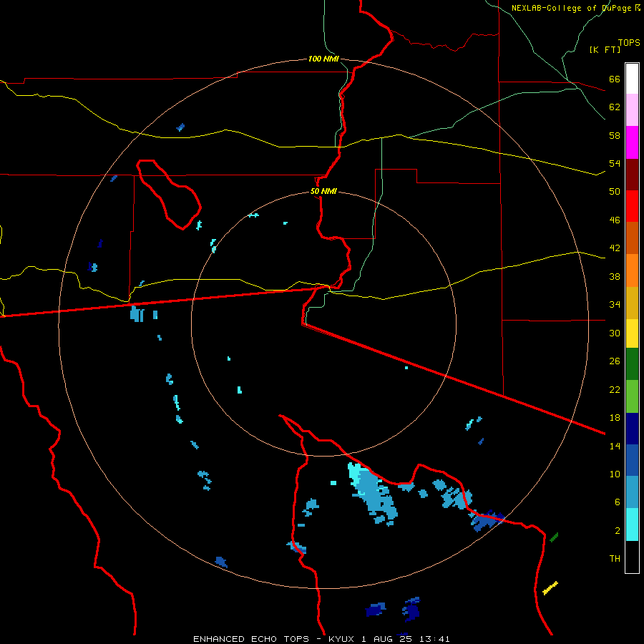Click the light green legend swatch
This screenshot has height=644, width=644.
(x=632, y=396)
